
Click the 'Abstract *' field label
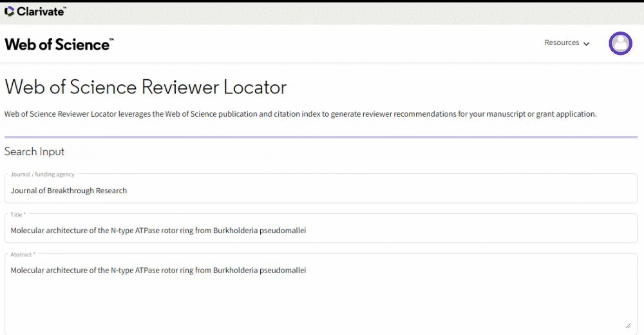[x=23, y=254]
